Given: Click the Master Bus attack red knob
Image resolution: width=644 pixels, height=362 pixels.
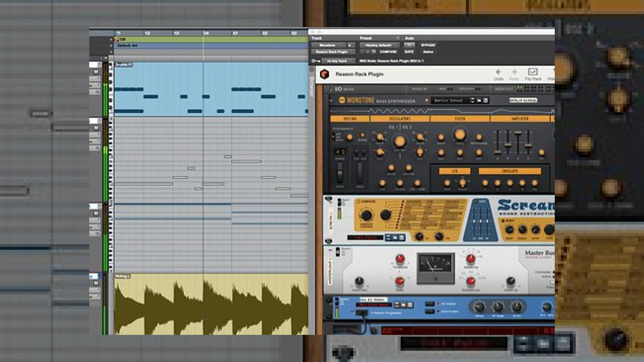Looking at the screenshot, I should (471, 259).
